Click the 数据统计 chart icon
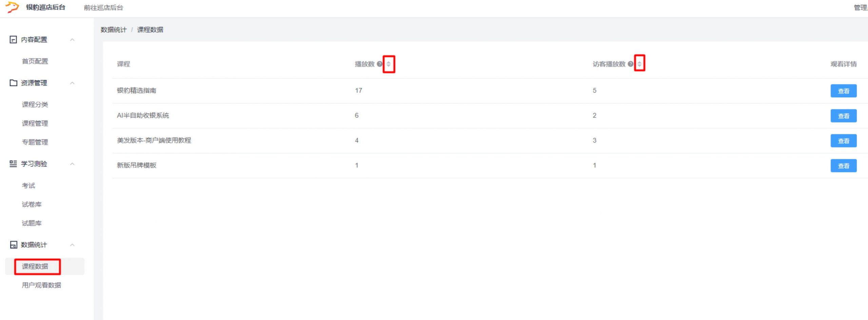This screenshot has height=320, width=868. click(13, 245)
